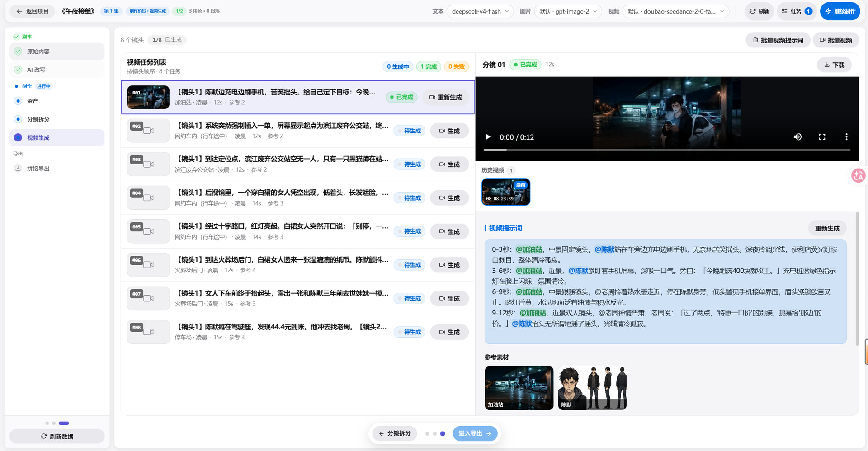The image size is (868, 451).
Task: Click the 批量视频 camera button
Action: click(x=836, y=40)
